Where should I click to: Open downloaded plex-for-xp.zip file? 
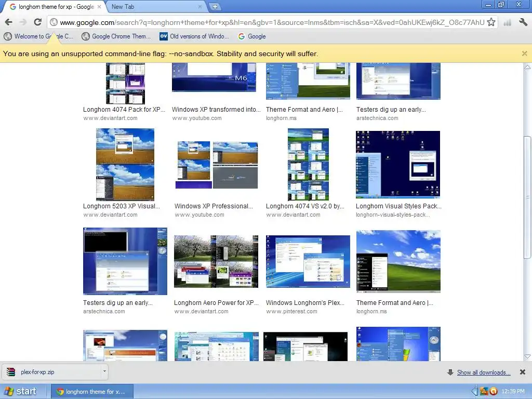[51, 372]
